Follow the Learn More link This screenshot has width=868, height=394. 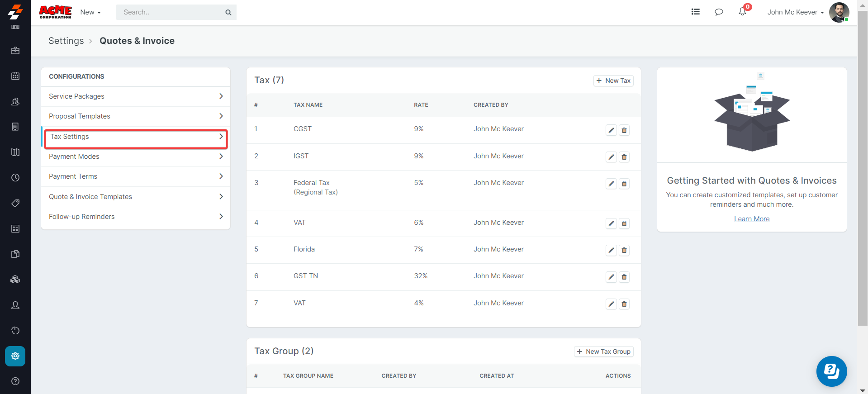click(751, 219)
